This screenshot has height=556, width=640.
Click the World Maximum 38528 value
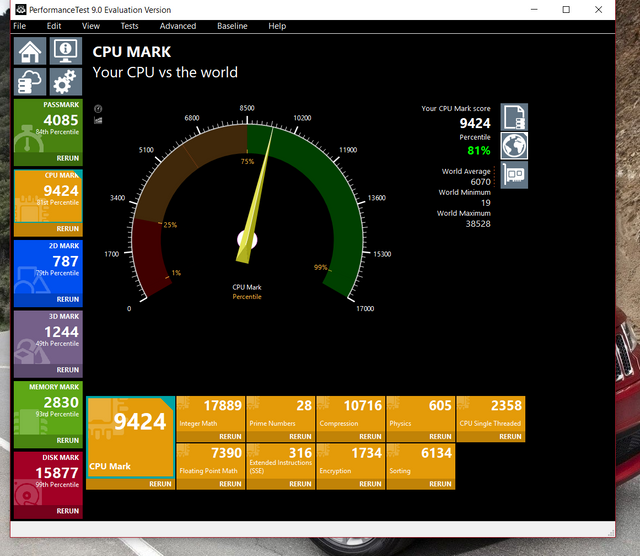pyautogui.click(x=478, y=224)
